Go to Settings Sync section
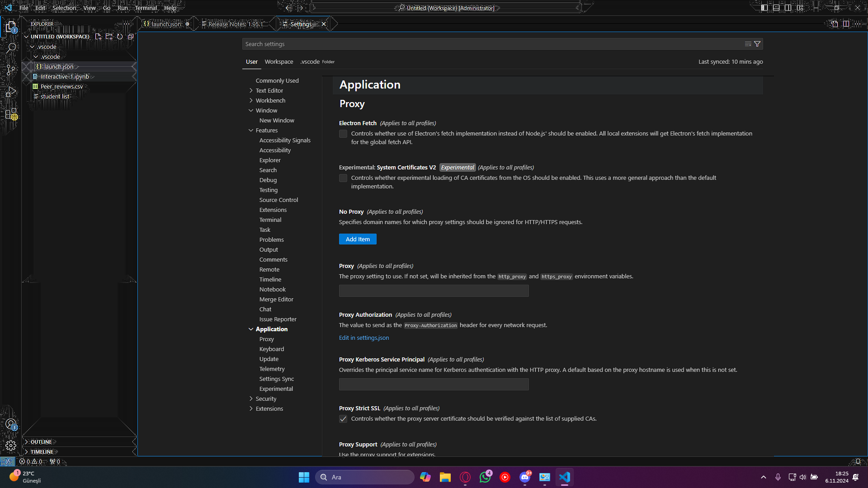The image size is (868, 488). pos(276,379)
